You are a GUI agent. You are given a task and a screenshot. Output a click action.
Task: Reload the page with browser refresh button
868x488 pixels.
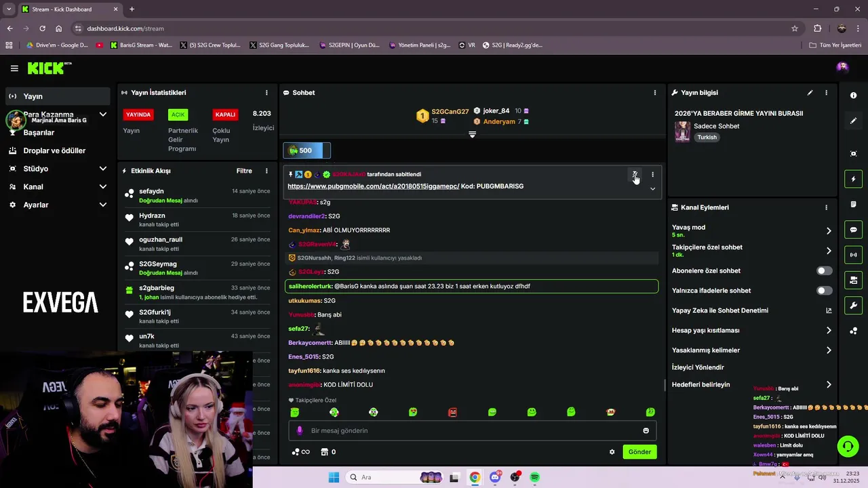click(42, 28)
